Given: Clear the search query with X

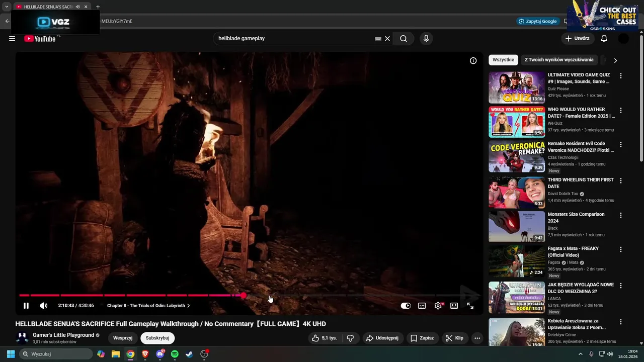Looking at the screenshot, I should [x=387, y=39].
